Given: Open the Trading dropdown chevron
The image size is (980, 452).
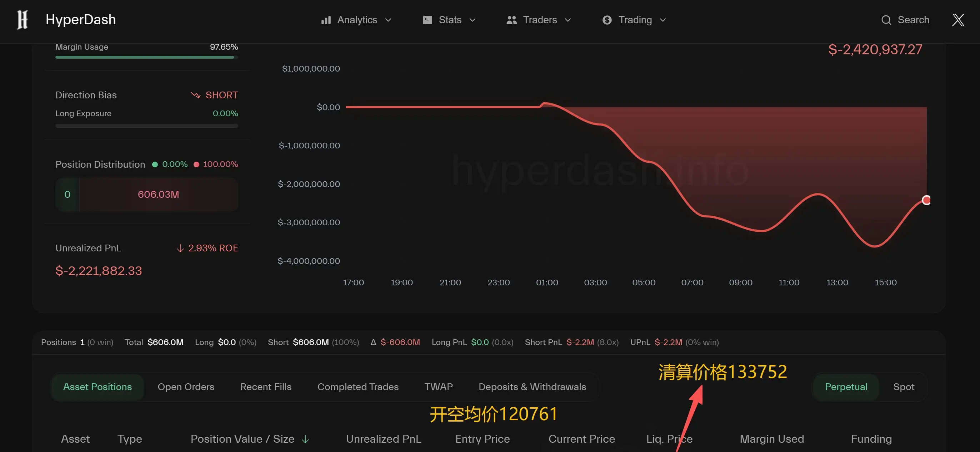Looking at the screenshot, I should point(662,20).
